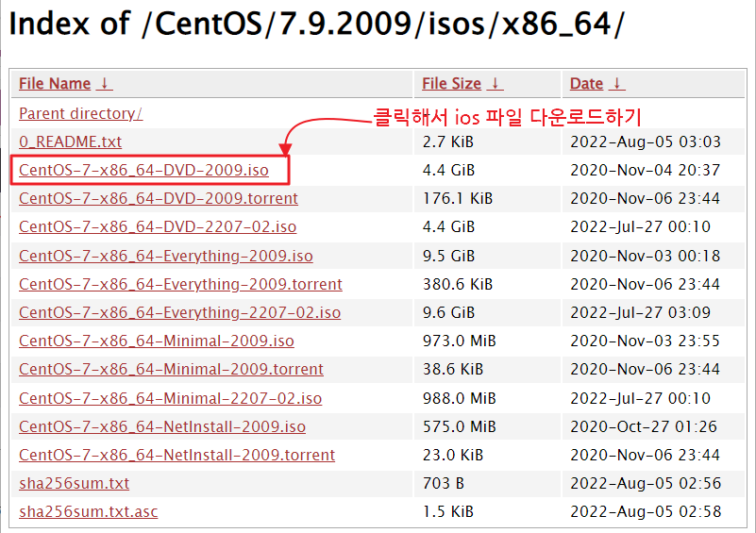Click the date 2022-Aug-05 02:58
756x533 pixels.
coord(646,511)
